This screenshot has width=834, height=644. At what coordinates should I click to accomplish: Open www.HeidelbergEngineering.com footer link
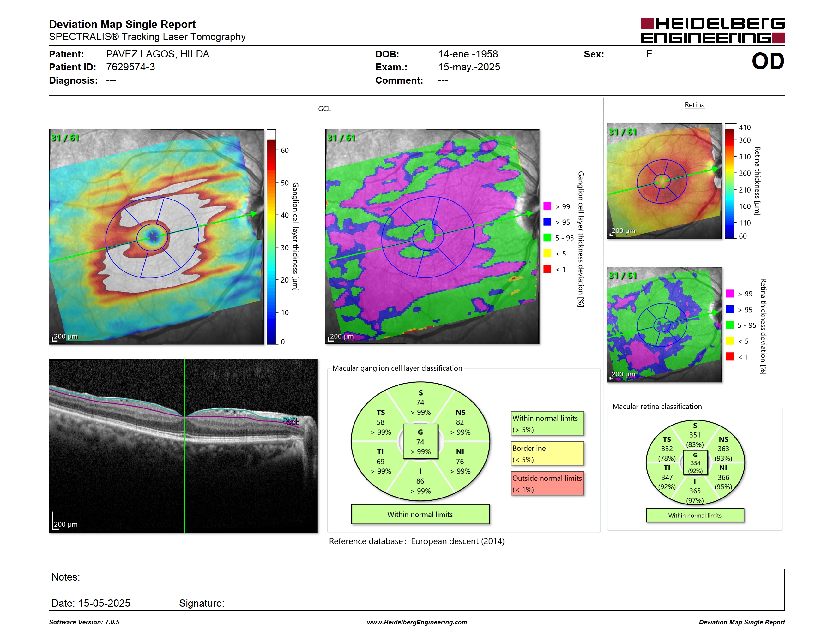pos(417,622)
